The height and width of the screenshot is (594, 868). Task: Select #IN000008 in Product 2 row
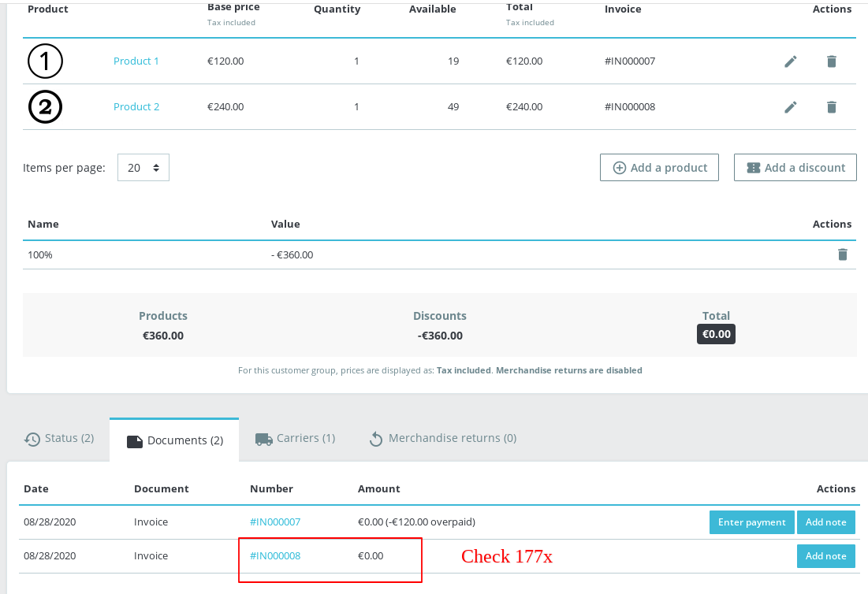[630, 106]
